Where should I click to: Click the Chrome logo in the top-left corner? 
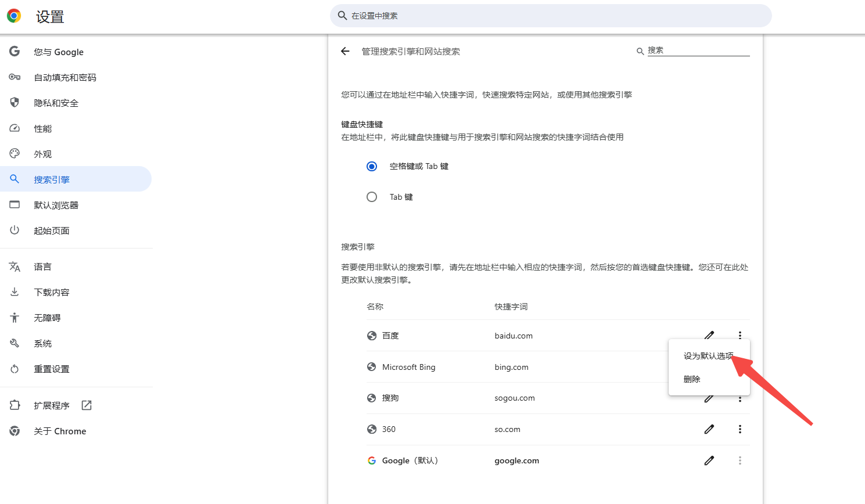pyautogui.click(x=13, y=15)
